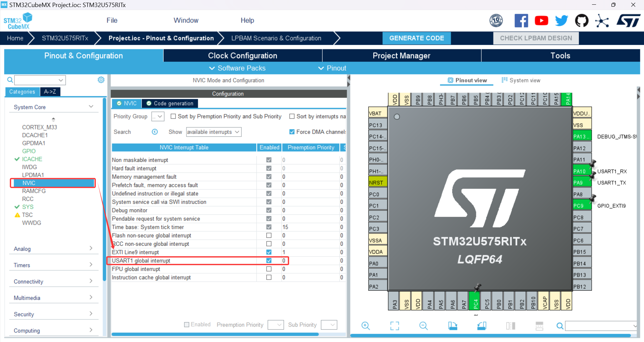This screenshot has width=644, height=342.
Task: Open the Code generation tab
Action: (x=170, y=103)
